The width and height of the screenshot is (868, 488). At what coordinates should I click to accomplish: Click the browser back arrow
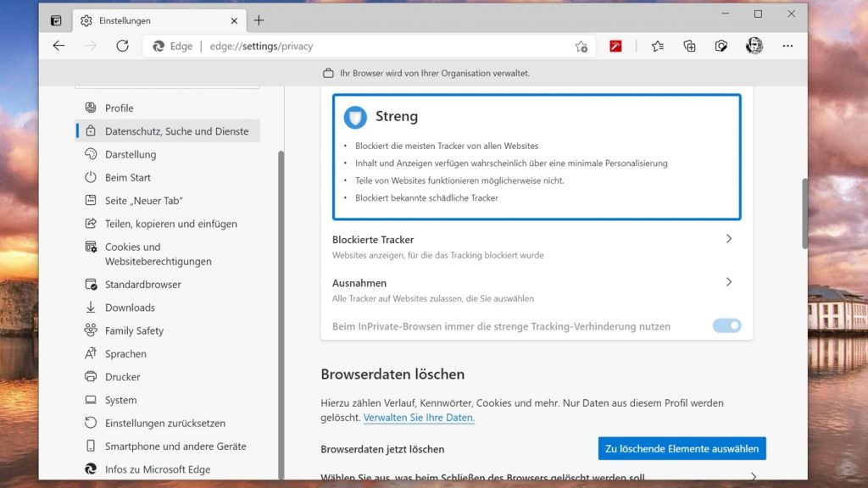[x=58, y=46]
